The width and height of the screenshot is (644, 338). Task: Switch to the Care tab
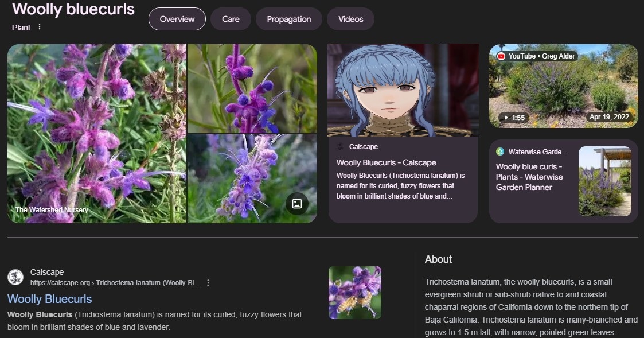(x=231, y=19)
